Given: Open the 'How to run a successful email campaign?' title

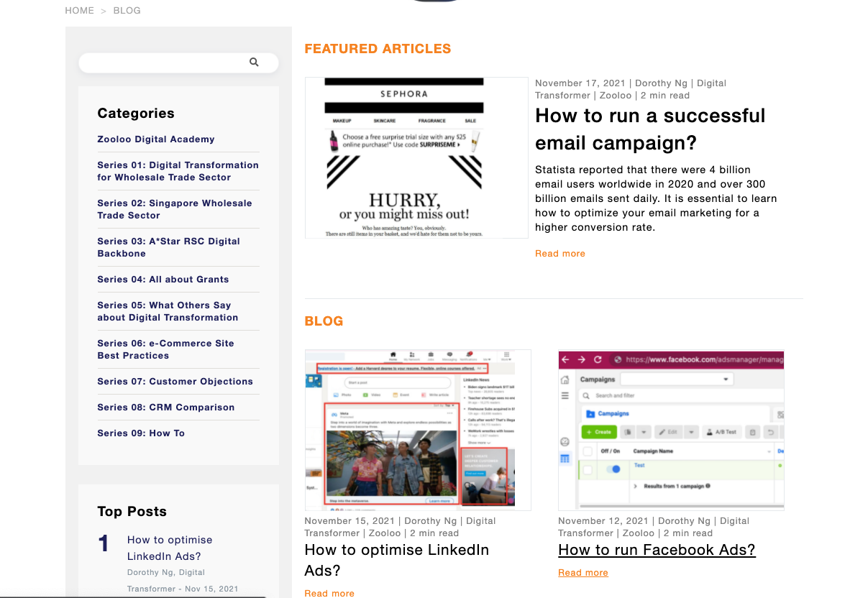Looking at the screenshot, I should point(650,129).
